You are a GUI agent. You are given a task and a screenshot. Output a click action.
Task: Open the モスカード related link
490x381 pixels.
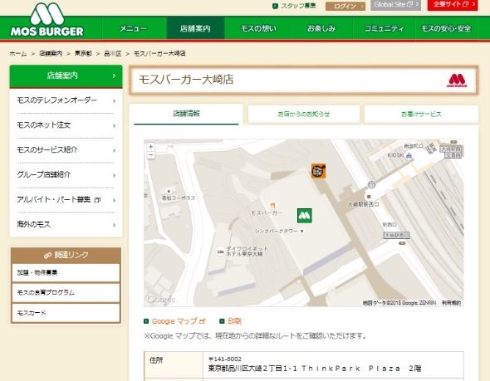click(x=66, y=313)
